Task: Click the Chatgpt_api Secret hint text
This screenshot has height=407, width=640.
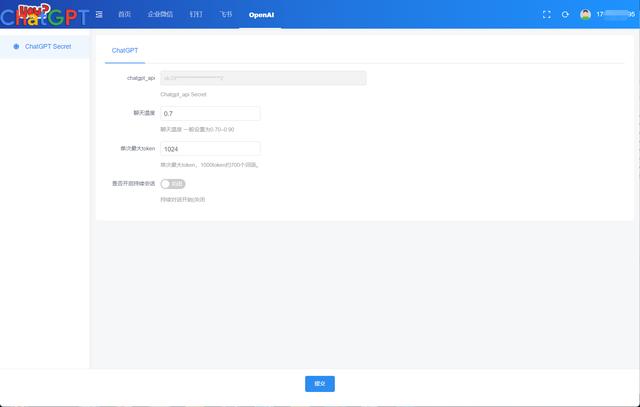Action: pyautogui.click(x=183, y=94)
